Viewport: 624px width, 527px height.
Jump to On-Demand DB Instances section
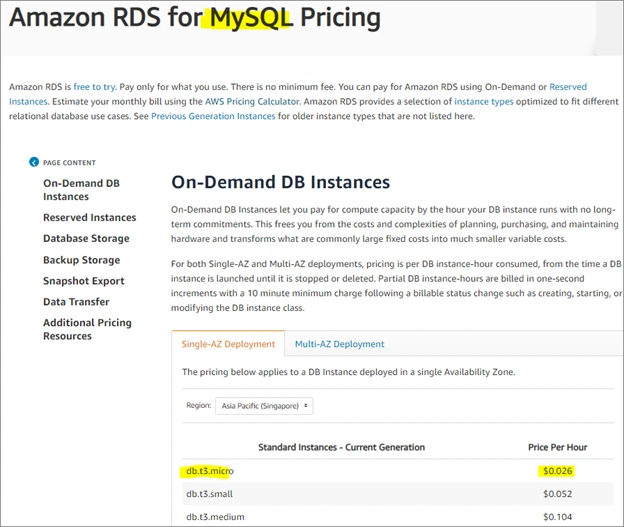81,190
